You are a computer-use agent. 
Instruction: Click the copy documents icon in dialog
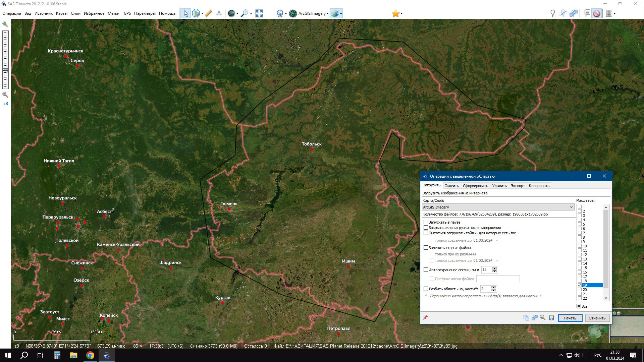[526, 318]
